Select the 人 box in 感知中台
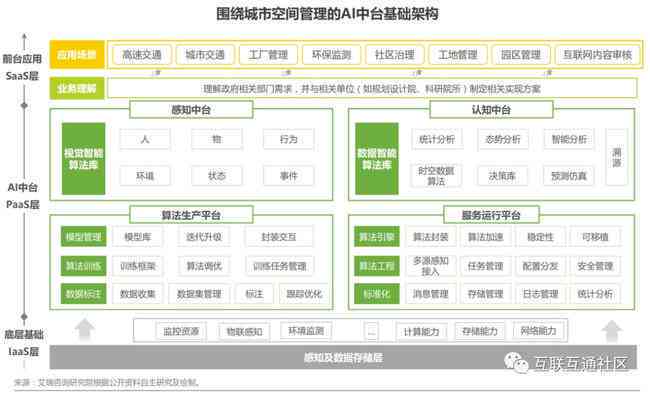The width and height of the screenshot is (650, 393). click(145, 139)
